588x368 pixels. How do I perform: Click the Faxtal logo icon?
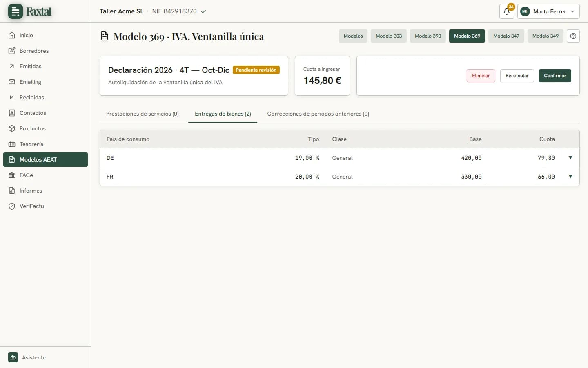[x=16, y=11]
